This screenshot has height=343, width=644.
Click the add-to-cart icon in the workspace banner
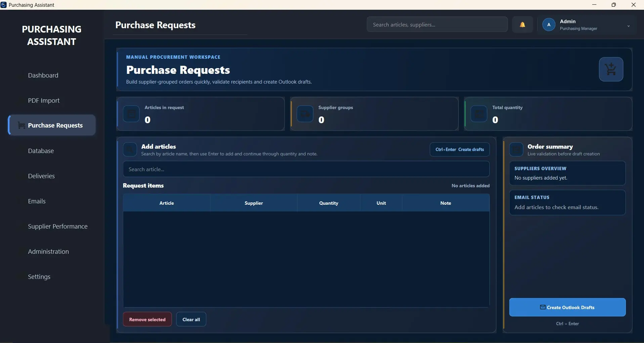click(x=611, y=69)
